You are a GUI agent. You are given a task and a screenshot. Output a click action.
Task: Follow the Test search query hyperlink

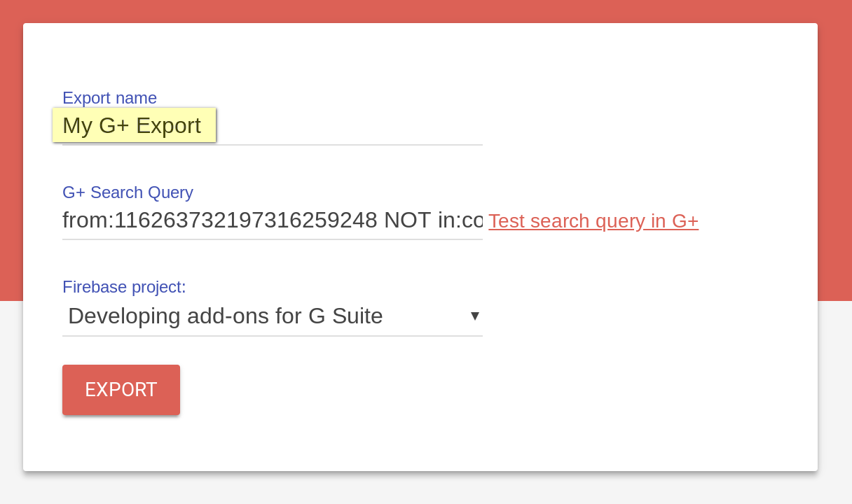593,220
